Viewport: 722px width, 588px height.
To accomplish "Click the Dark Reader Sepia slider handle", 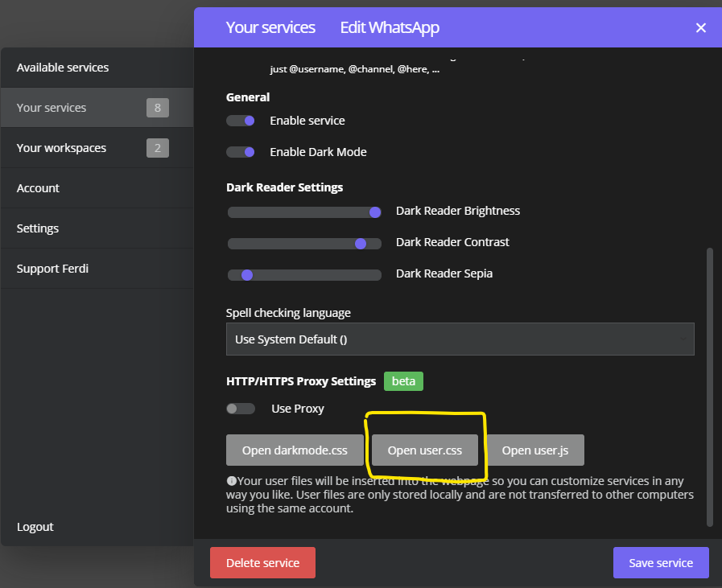I will click(x=247, y=275).
